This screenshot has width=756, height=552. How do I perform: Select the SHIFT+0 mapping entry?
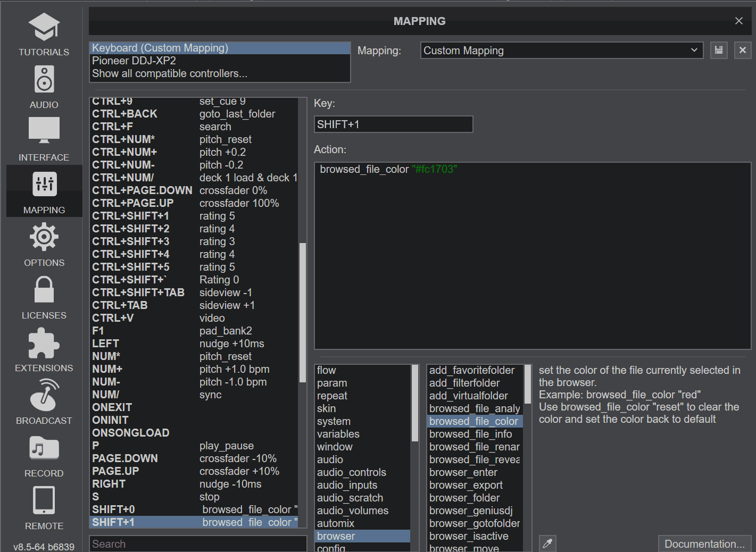(x=160, y=509)
